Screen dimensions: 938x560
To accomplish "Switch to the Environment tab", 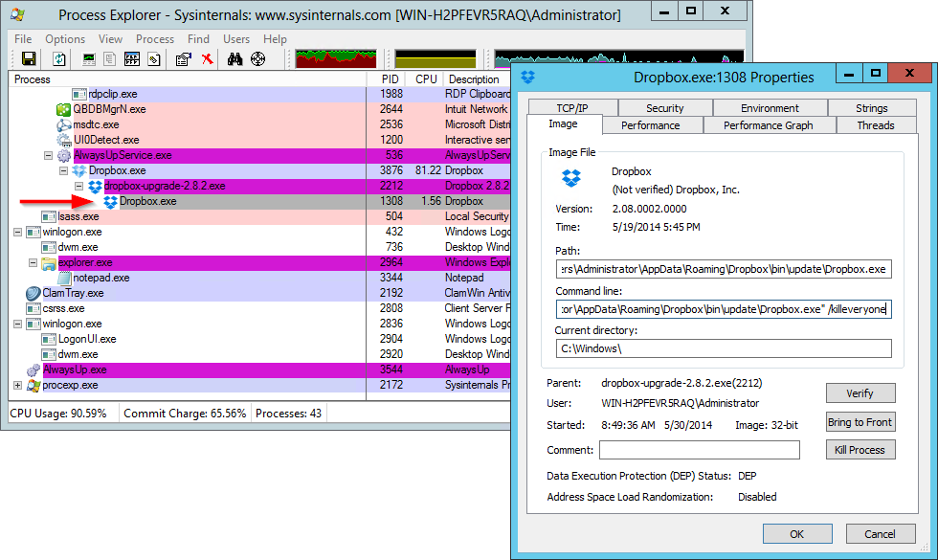I will [770, 107].
